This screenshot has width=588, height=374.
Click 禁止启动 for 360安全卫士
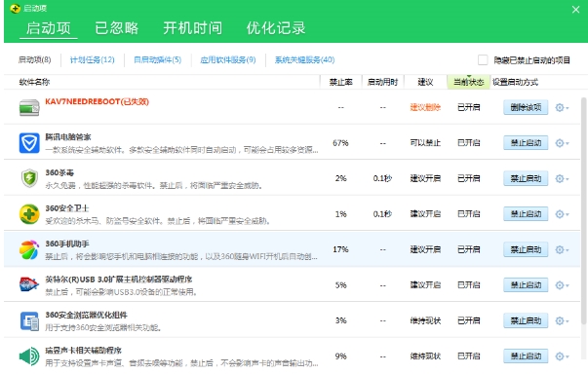(x=526, y=214)
